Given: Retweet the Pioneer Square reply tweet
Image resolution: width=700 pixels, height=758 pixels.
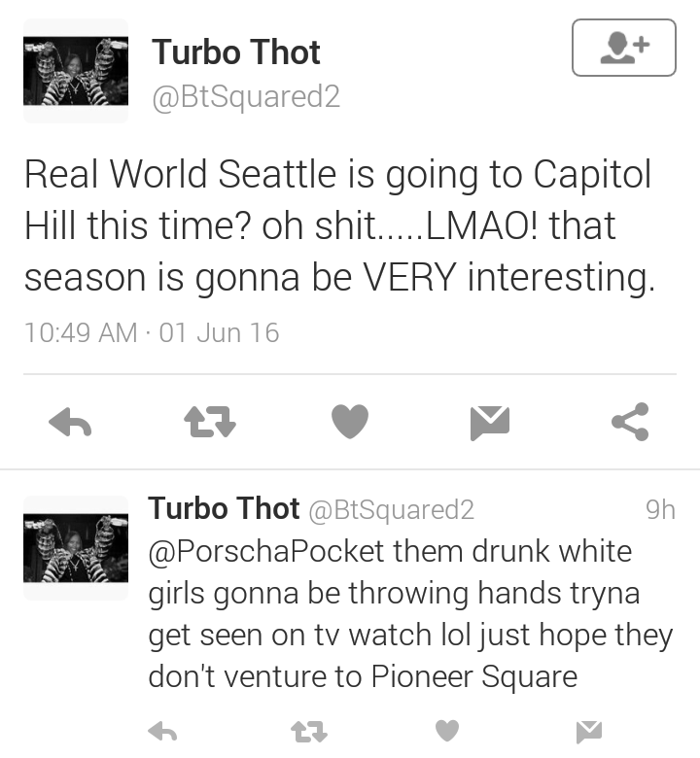Looking at the screenshot, I should 309,732.
